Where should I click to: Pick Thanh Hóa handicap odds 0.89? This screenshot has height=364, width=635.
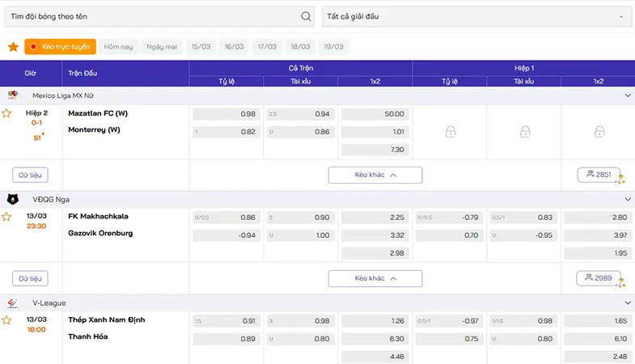click(x=226, y=338)
